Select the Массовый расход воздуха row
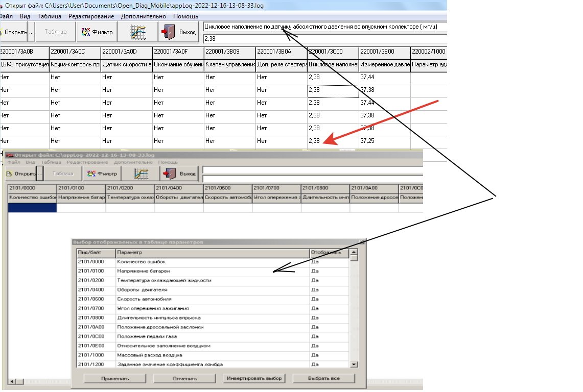 213,355
